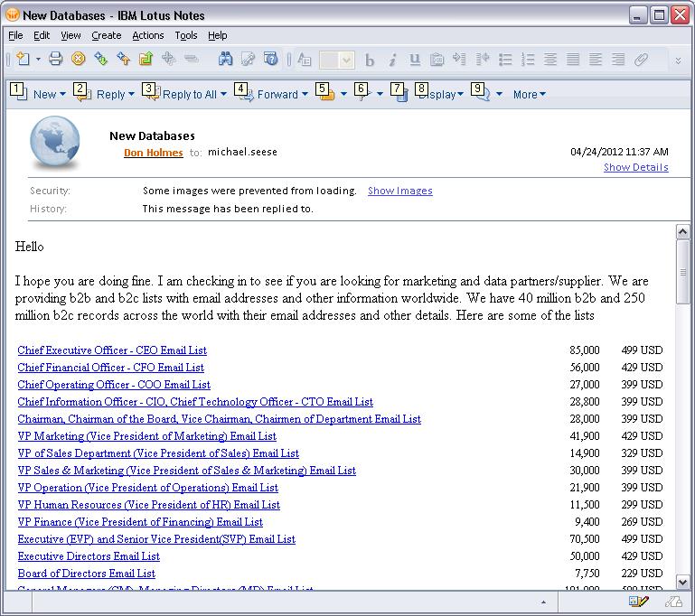Open the folder action dropdown arrow

(343, 94)
